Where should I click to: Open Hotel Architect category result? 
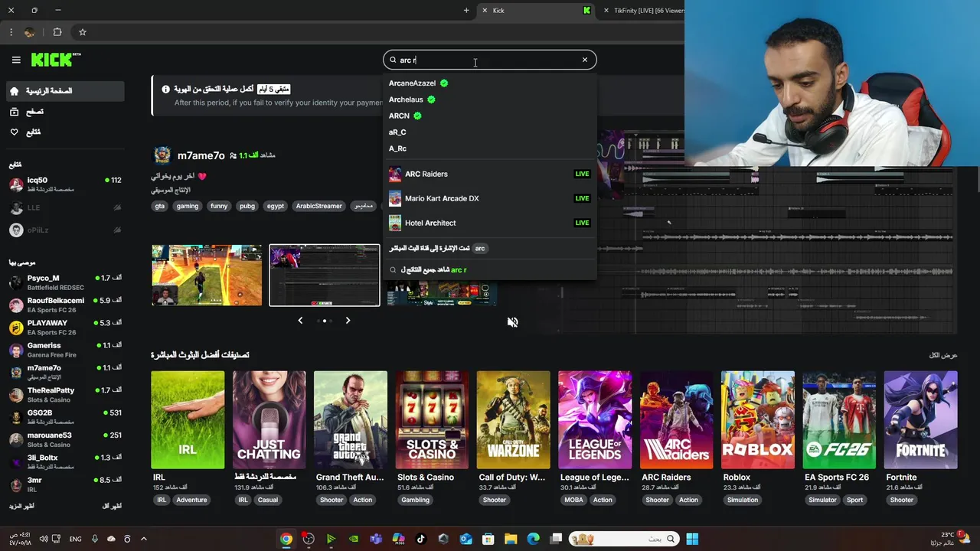pos(489,223)
